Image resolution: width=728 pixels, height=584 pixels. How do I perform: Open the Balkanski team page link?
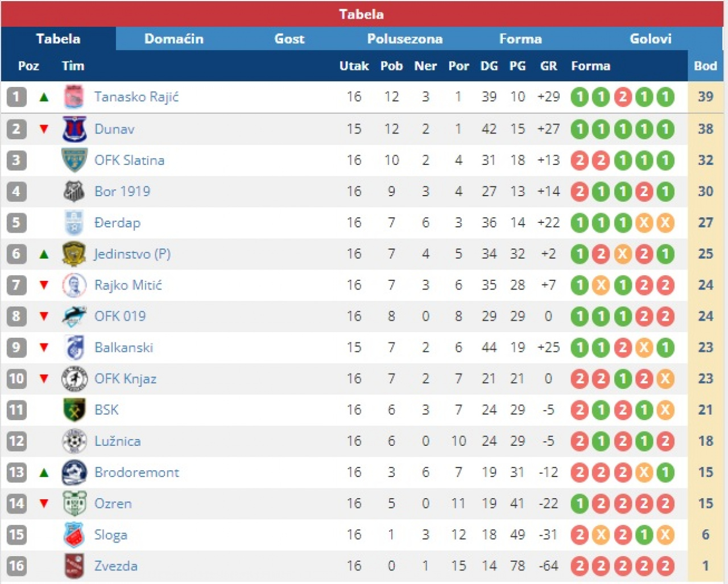click(x=123, y=347)
